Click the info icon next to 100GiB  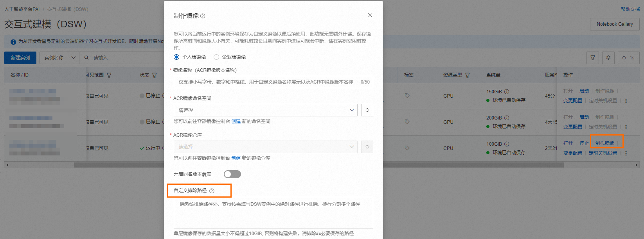507,144
